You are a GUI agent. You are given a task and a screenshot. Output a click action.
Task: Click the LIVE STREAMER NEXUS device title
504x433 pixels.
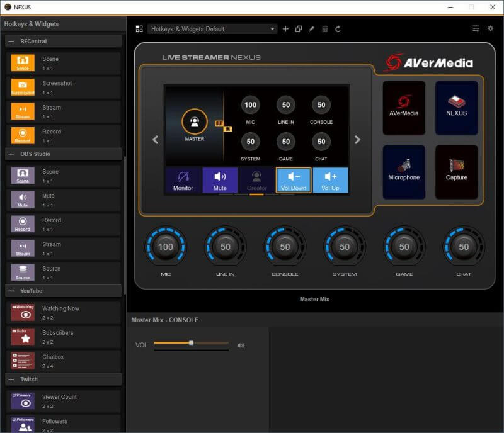coord(211,57)
